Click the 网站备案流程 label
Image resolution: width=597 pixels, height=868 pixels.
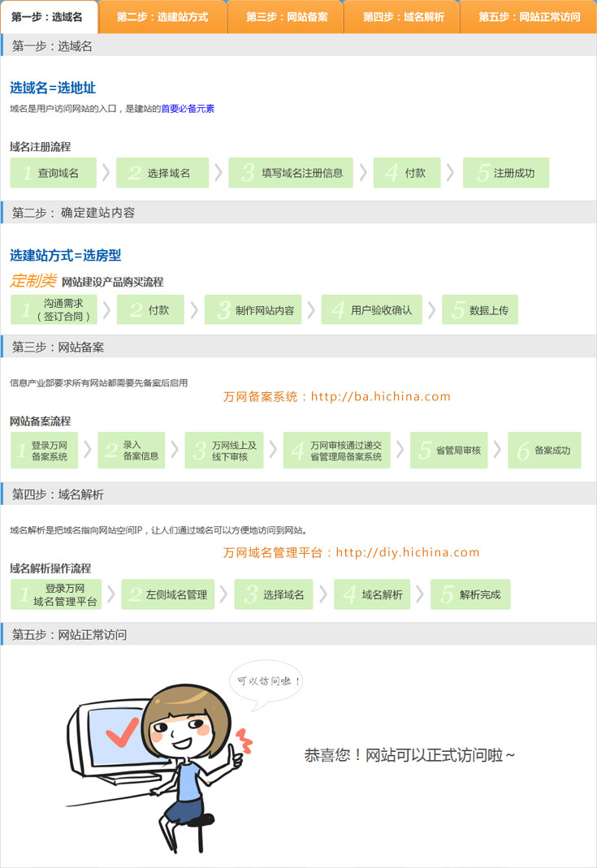click(x=41, y=421)
